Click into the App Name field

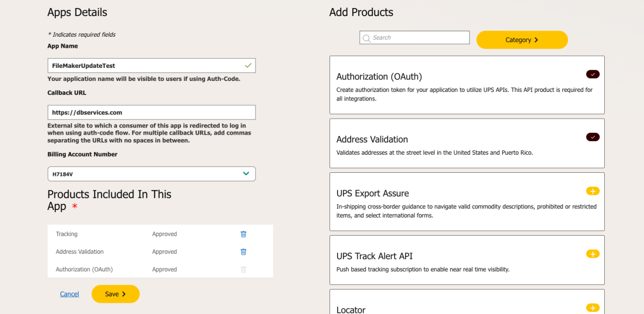tap(151, 65)
